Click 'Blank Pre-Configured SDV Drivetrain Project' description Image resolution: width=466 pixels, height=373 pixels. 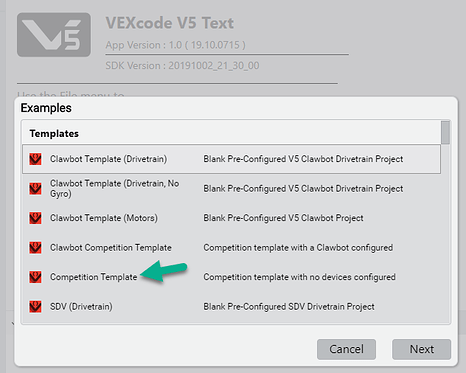pyautogui.click(x=289, y=307)
